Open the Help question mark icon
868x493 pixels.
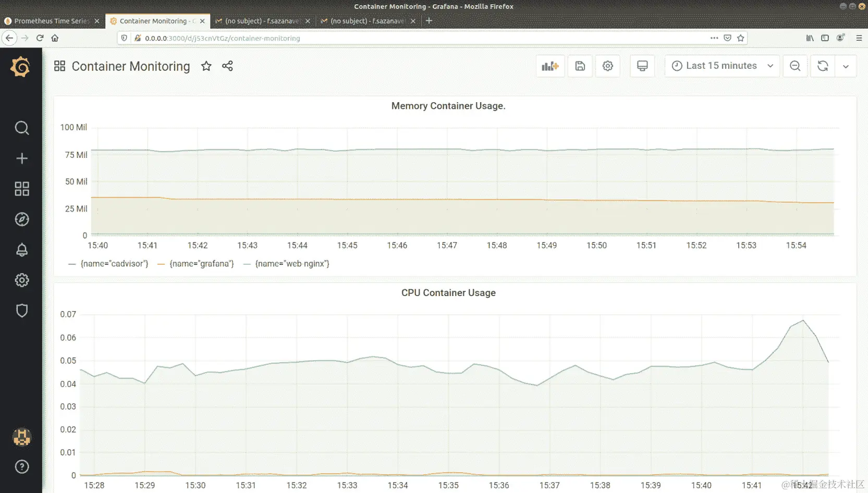coord(21,466)
